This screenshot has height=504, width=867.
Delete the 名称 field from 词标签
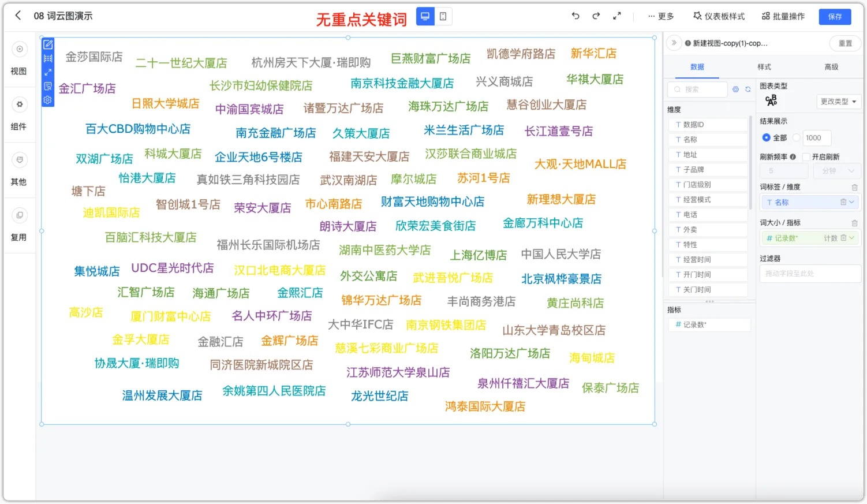[x=843, y=202]
